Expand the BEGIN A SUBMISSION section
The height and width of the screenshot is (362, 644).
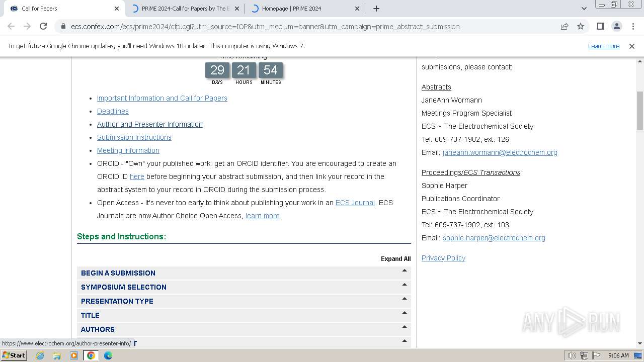244,273
